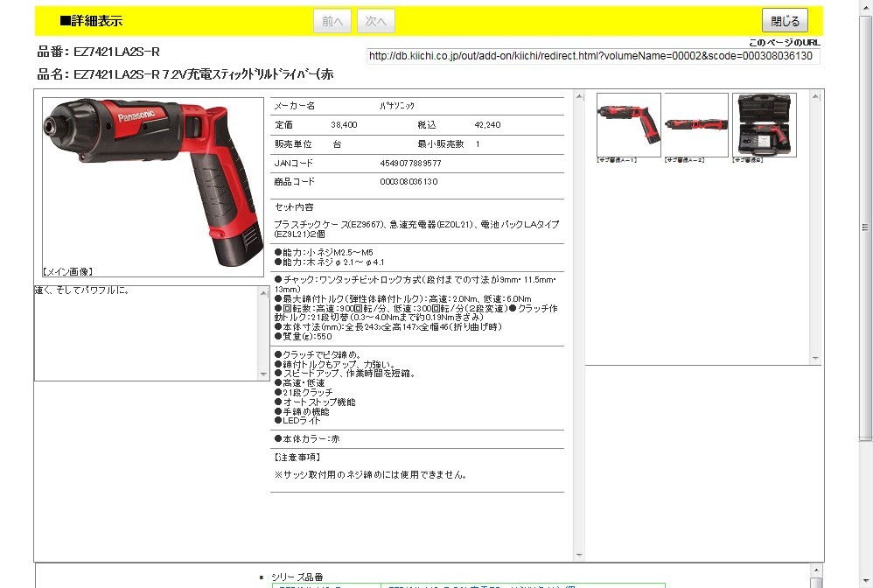873x588 pixels.
Task: Click the 閉じる (close) button
Action: (785, 21)
